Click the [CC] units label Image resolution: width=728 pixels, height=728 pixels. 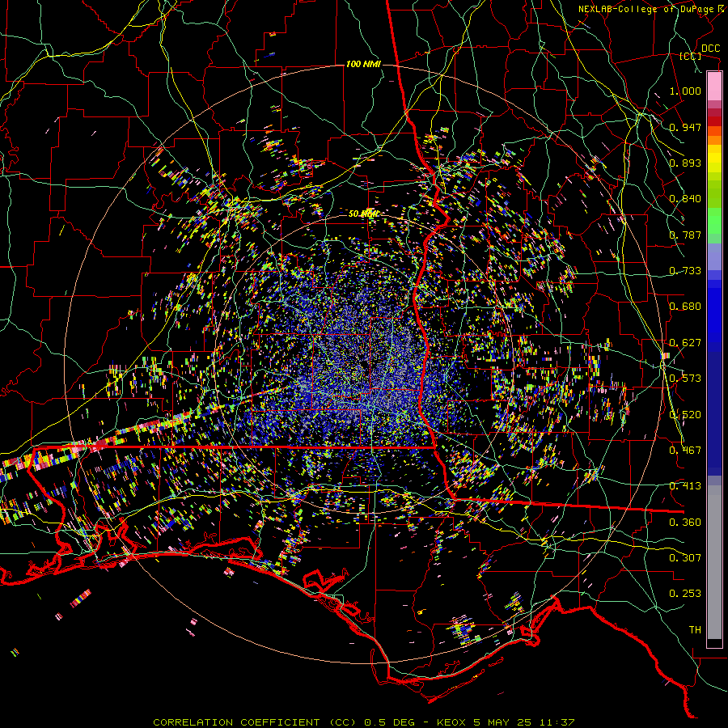(691, 56)
